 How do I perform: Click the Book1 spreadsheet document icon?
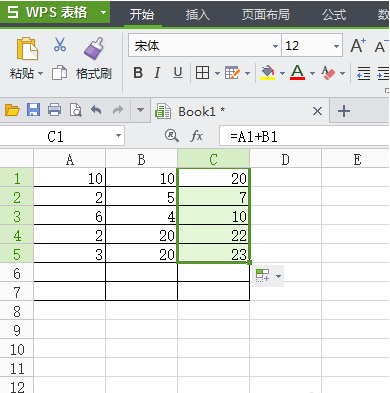tap(163, 111)
